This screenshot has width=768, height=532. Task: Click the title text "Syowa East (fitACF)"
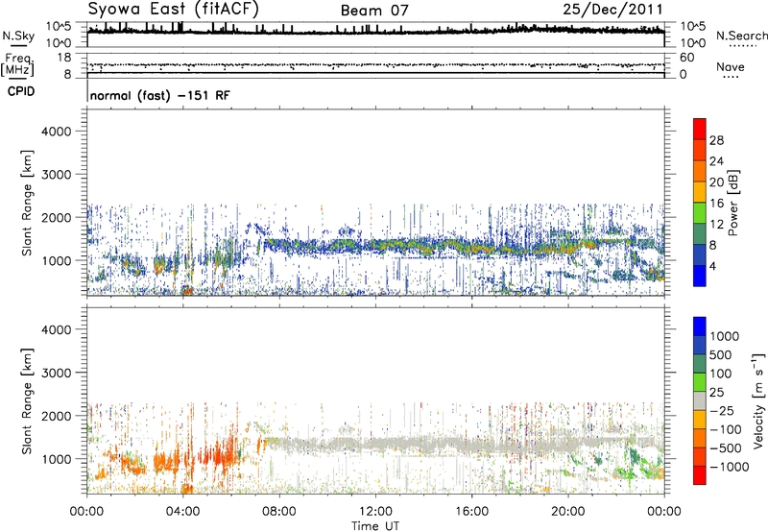pyautogui.click(x=173, y=10)
